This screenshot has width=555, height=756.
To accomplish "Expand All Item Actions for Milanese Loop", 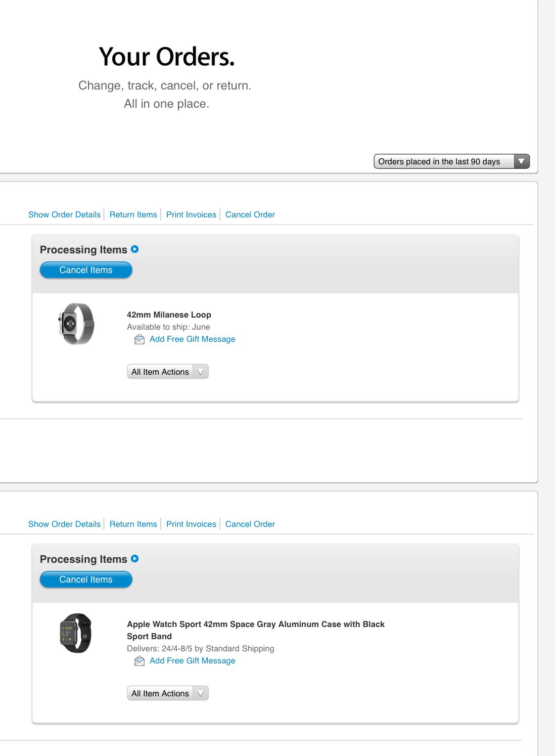I will 168,372.
